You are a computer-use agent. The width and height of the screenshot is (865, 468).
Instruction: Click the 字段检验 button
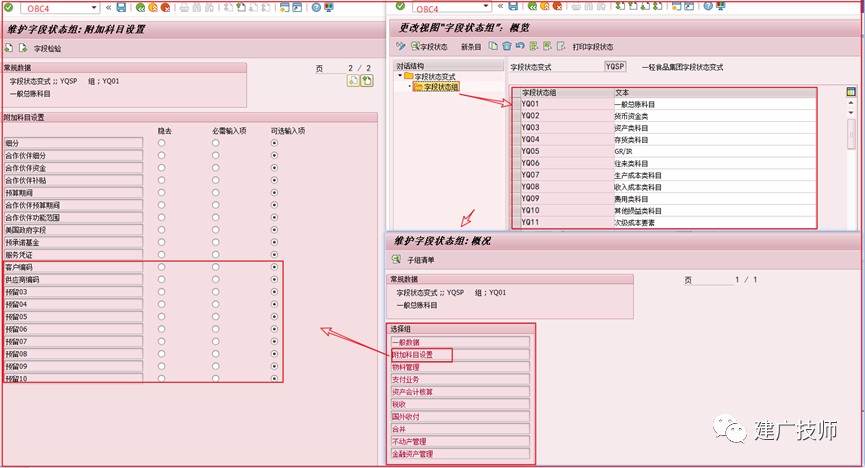[47, 49]
